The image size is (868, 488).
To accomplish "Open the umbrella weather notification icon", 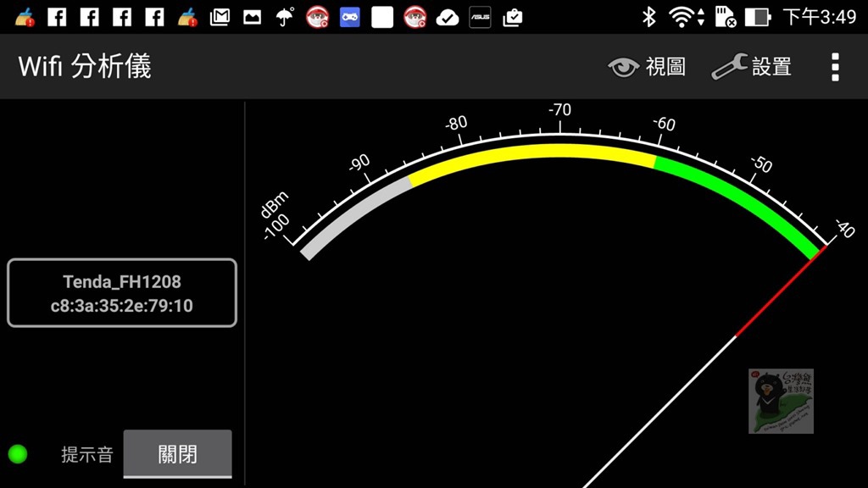I will 285,17.
